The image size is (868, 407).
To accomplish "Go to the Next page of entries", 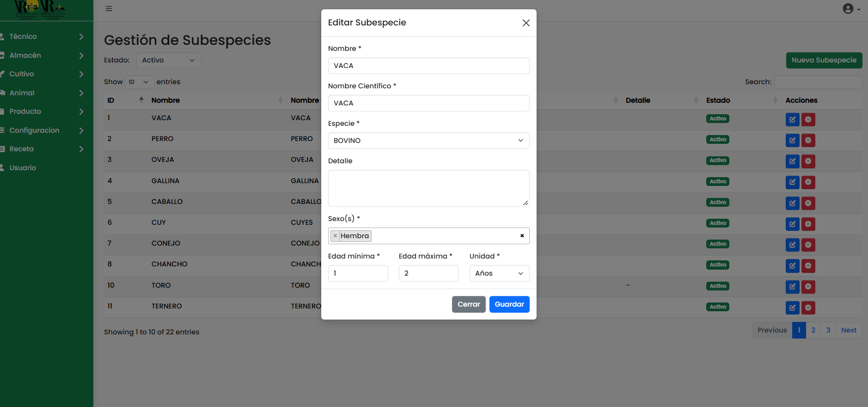I will [849, 330].
